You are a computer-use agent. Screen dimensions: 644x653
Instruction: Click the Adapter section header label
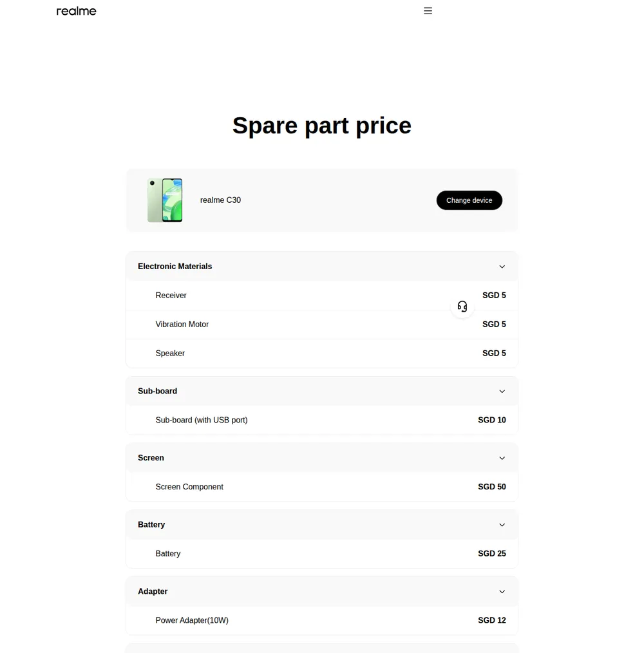153,592
